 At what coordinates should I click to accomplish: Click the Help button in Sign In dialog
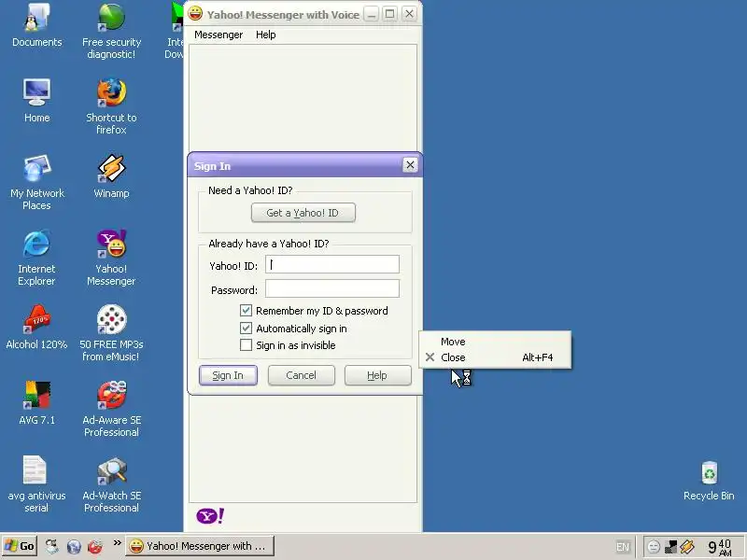(x=377, y=375)
